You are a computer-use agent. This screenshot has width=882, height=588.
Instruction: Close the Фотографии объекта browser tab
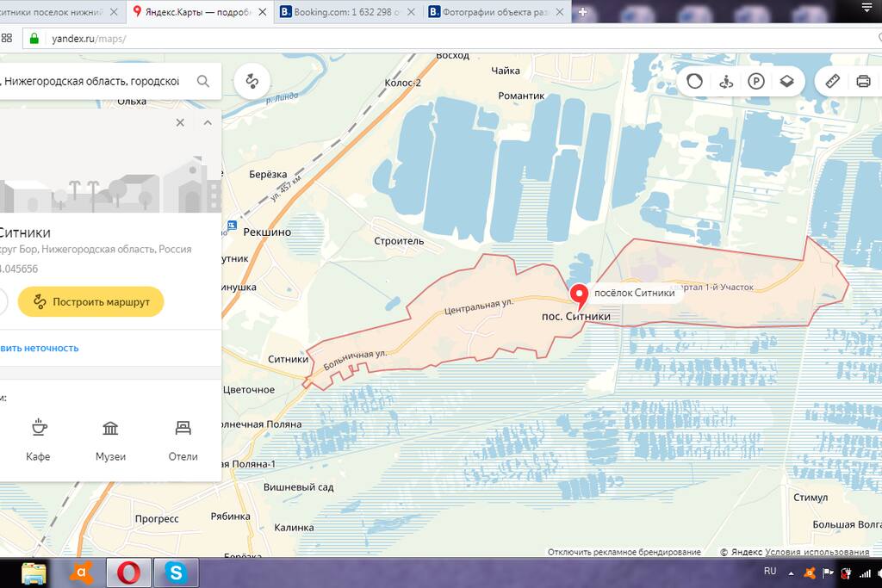560,12
